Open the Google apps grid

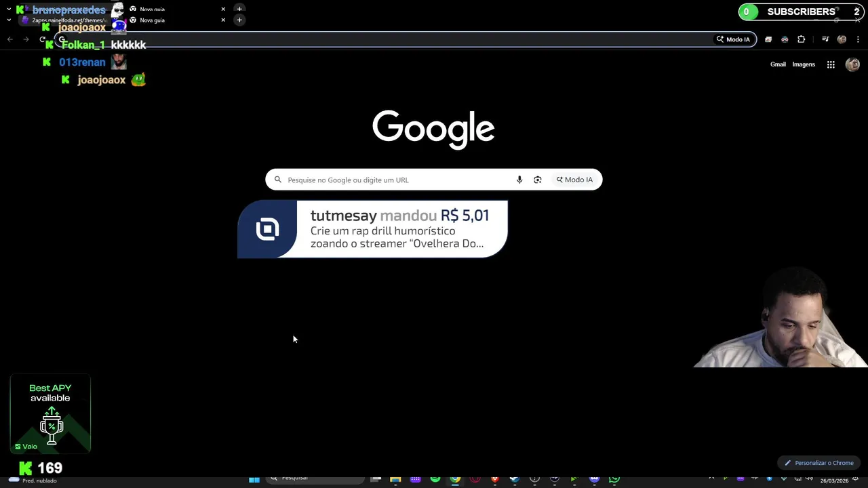[x=831, y=64]
